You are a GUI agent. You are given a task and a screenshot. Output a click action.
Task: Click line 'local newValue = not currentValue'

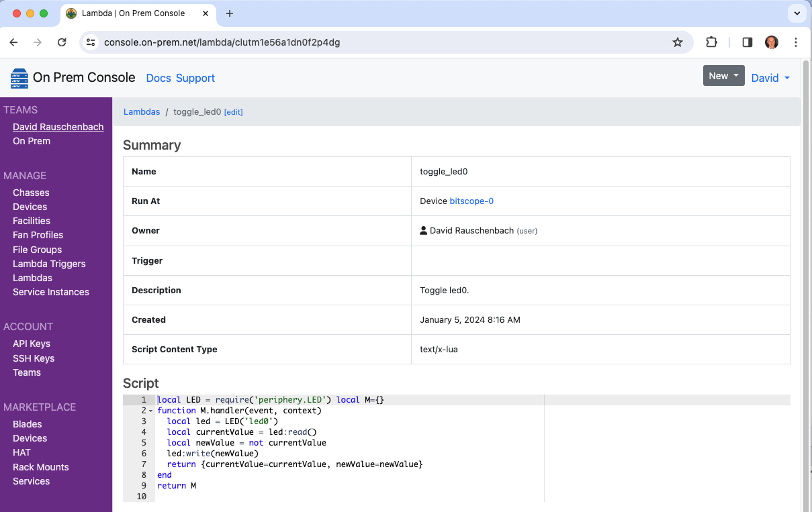coord(246,443)
